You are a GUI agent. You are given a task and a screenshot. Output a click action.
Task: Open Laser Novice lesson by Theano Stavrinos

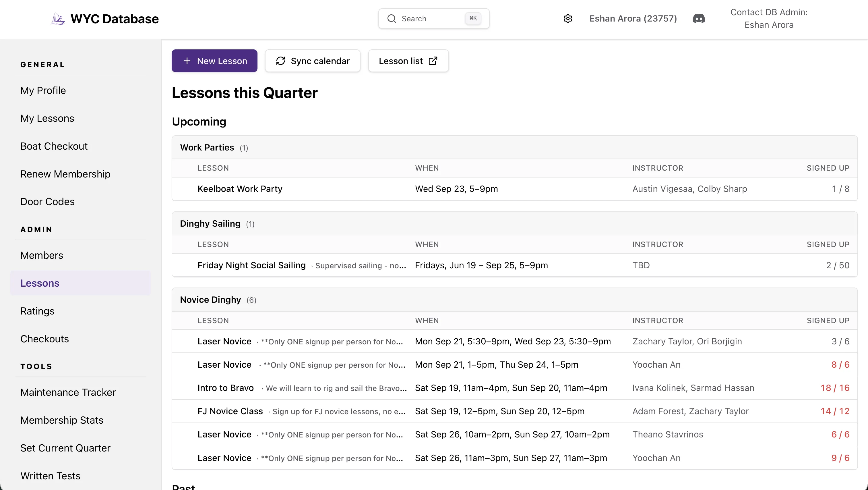point(515,434)
